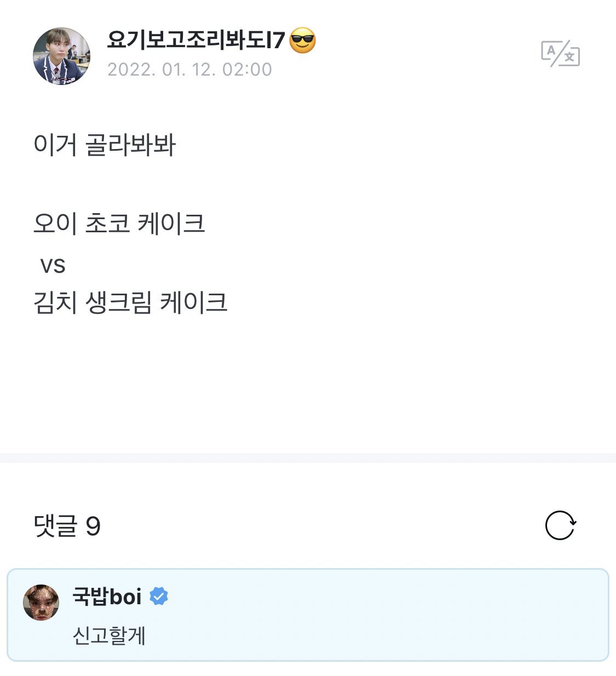The width and height of the screenshot is (616, 676).
Task: Select the comment text 신고할게
Action: 109,635
